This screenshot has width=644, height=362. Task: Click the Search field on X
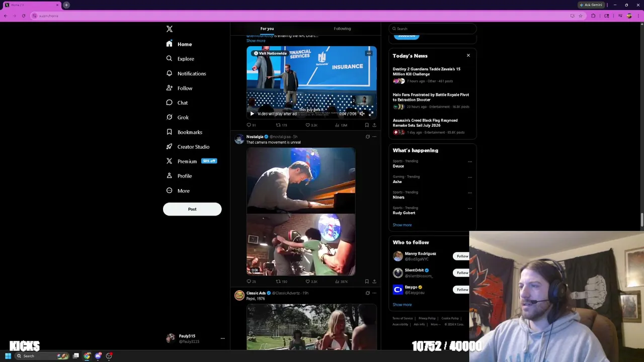pos(433,29)
